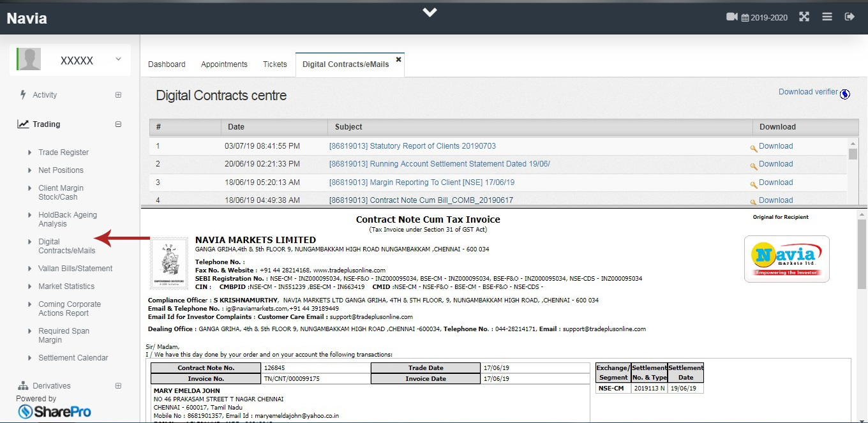Open Required Span Margin
This screenshot has height=423, width=868.
point(64,336)
